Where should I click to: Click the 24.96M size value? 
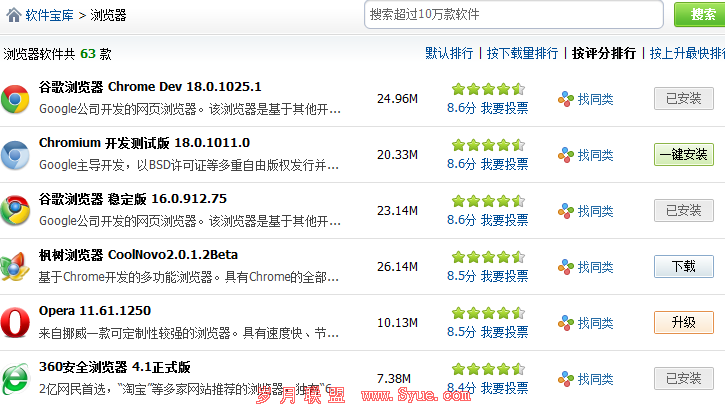(x=397, y=99)
